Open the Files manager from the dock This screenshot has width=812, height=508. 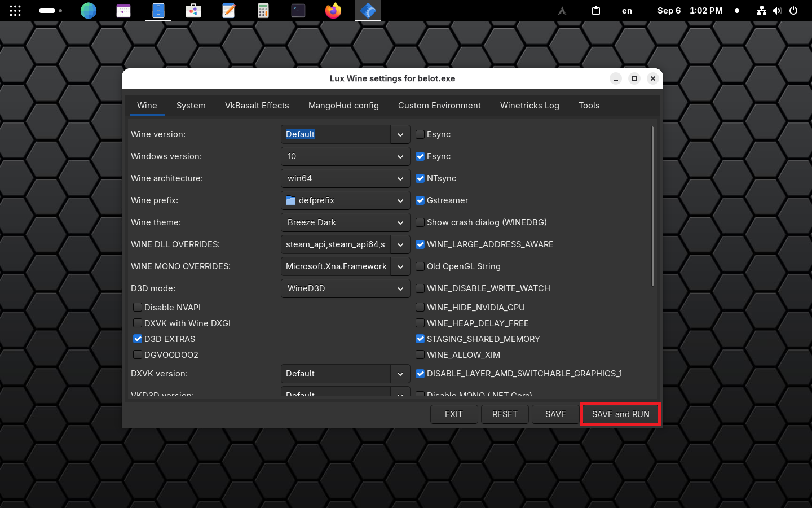(x=158, y=11)
